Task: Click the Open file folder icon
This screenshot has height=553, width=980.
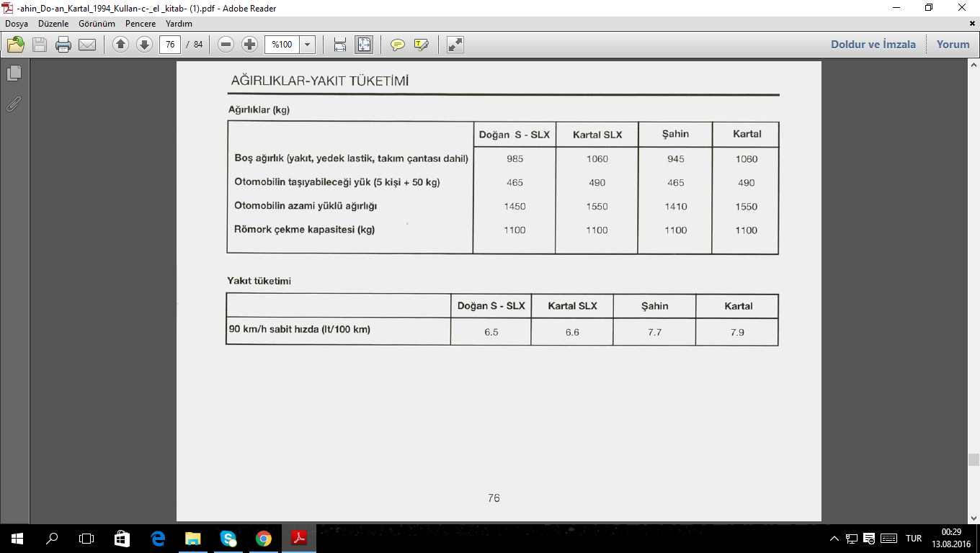Action: point(16,45)
